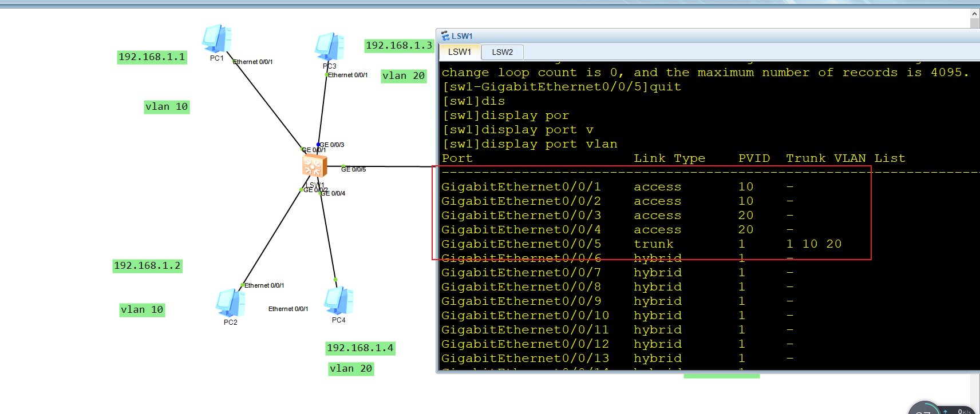Click the GE 0/0/5 port label
Viewport: 980px width, 414px height.
(x=353, y=169)
